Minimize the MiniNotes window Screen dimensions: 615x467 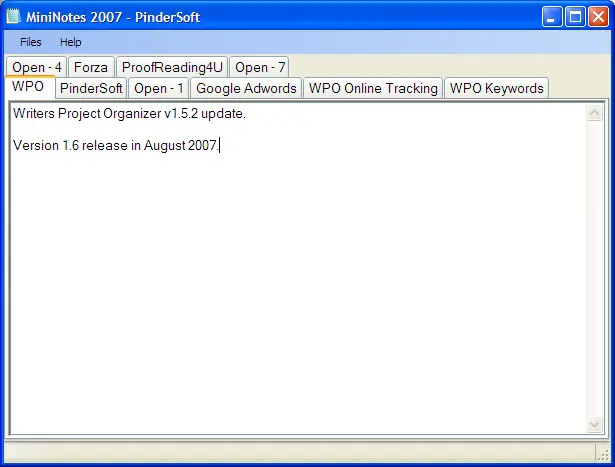point(552,17)
